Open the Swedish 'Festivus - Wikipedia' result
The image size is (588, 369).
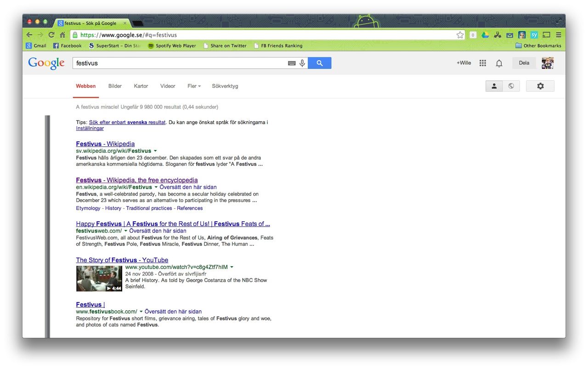coord(105,144)
